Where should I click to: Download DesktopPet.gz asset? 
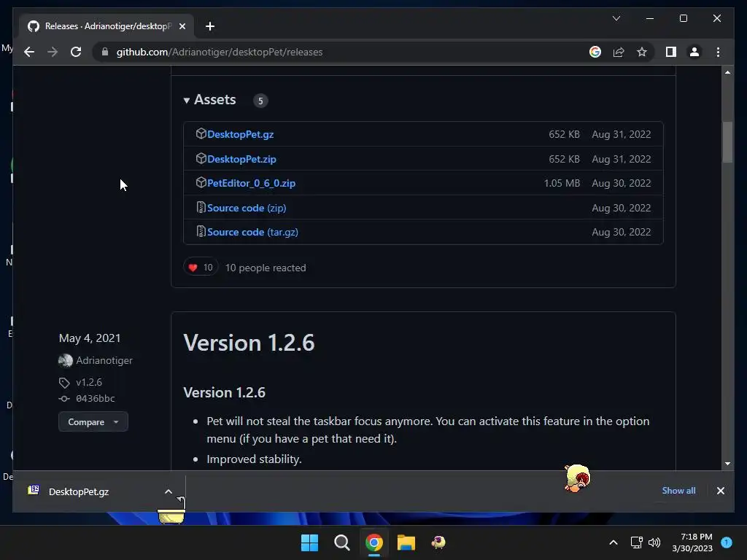(x=240, y=134)
